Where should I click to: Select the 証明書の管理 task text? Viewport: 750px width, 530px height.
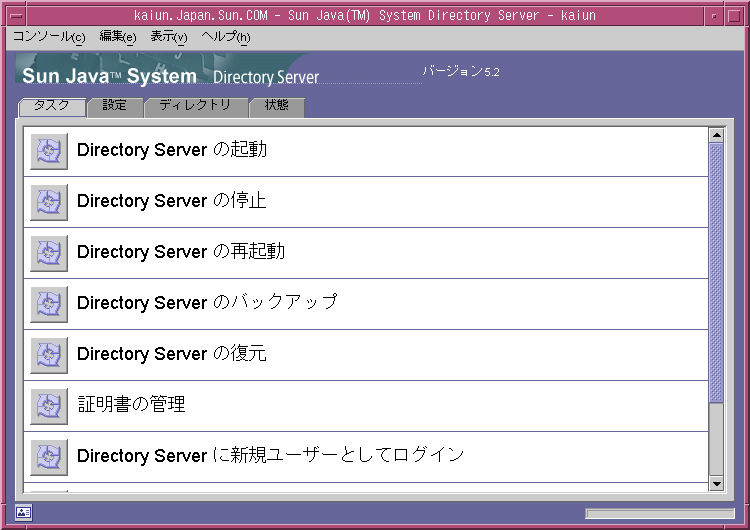[132, 405]
